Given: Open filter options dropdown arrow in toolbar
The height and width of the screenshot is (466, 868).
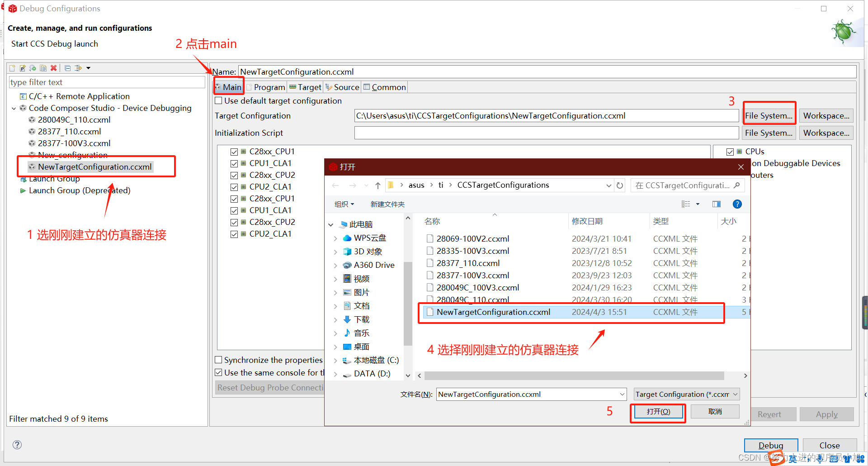Looking at the screenshot, I should [89, 68].
